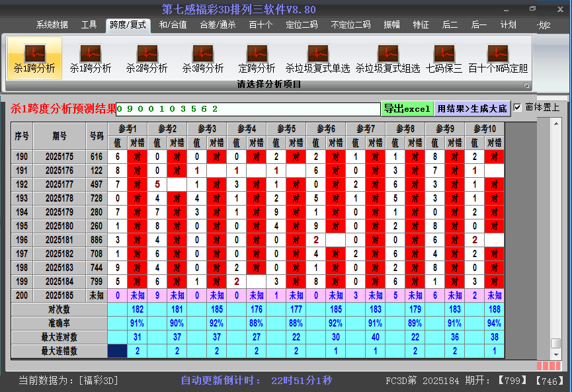
Task: Go to the 振幅 tab
Action: tap(391, 25)
